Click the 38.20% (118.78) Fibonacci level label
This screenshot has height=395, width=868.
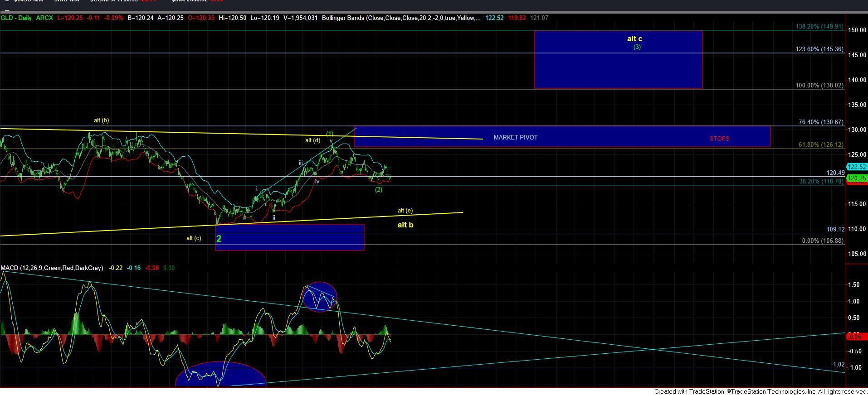[x=820, y=182]
